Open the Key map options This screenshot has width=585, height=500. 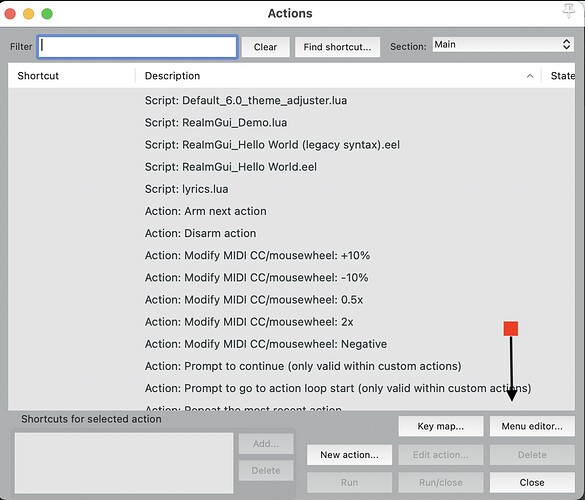pyautogui.click(x=441, y=426)
